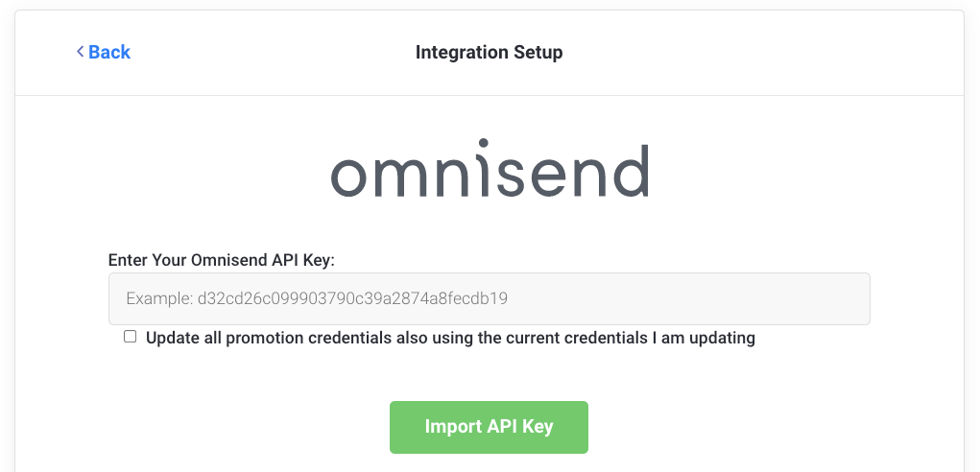
Task: Click the 'Update all promotion credentials' label text
Action: [450, 338]
